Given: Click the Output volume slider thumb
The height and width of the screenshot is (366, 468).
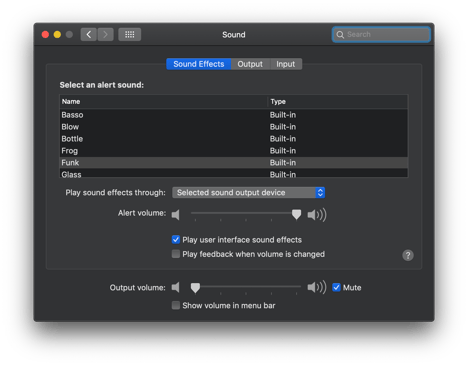Looking at the screenshot, I should (195, 288).
